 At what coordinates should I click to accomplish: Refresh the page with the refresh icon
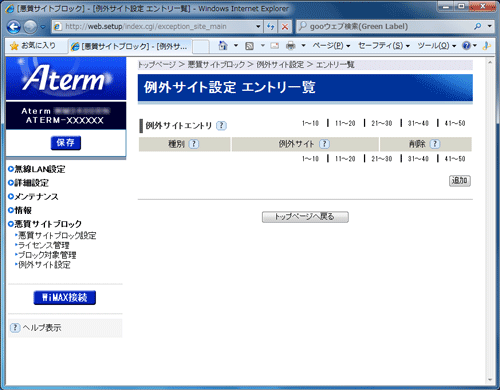[271, 27]
